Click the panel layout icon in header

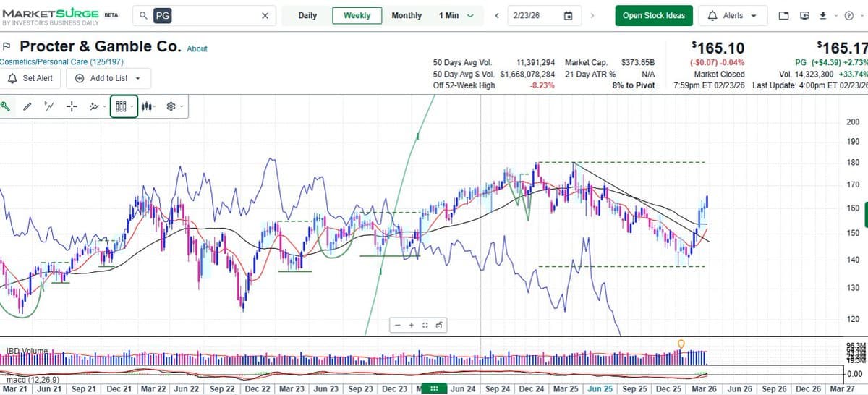pos(783,15)
